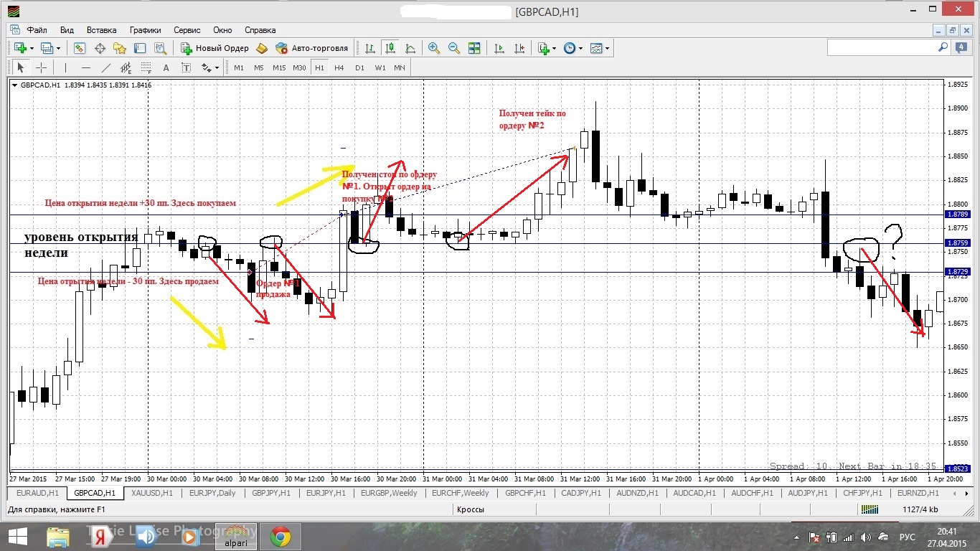Open a new chart window
Image resolution: width=980 pixels, height=551 pixels.
point(20,48)
